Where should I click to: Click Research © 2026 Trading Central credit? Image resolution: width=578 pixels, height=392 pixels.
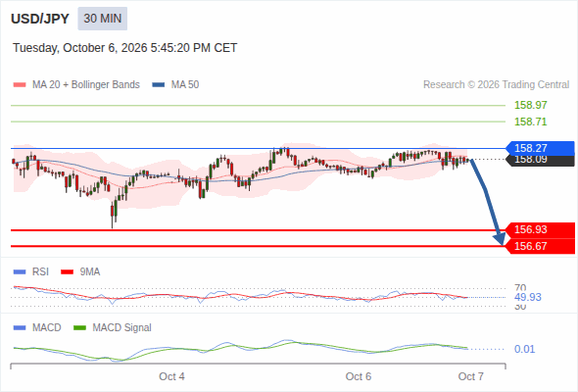point(496,85)
